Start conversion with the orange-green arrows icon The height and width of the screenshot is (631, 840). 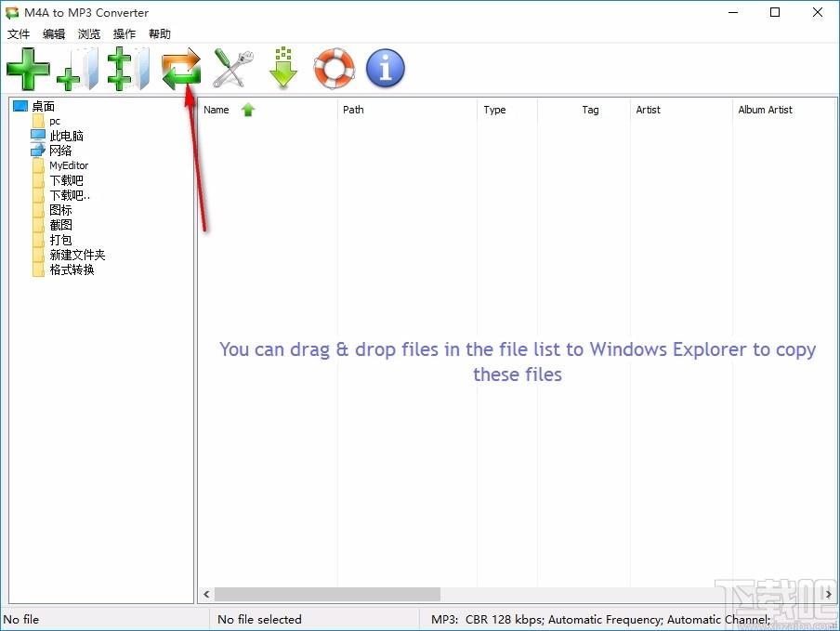coord(181,69)
